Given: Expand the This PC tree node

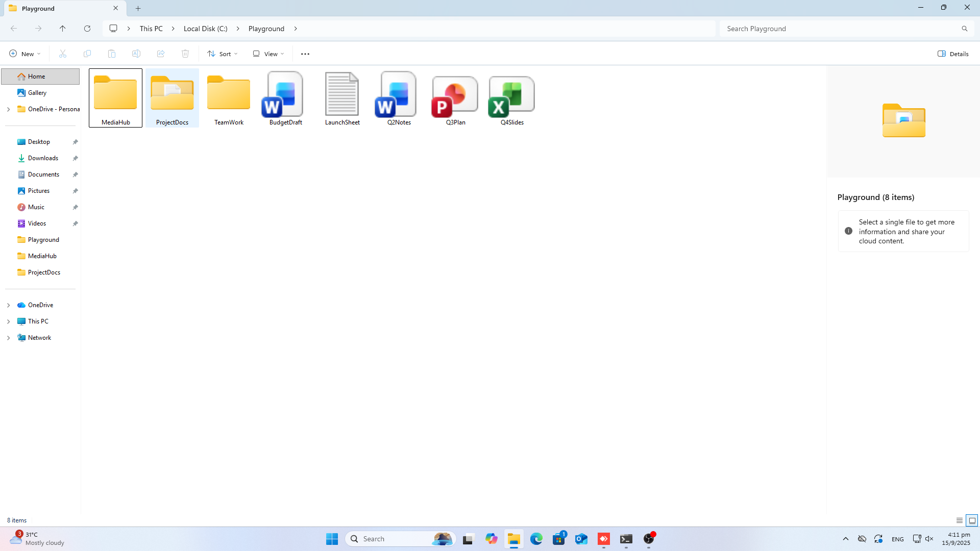Looking at the screenshot, I should [8, 321].
